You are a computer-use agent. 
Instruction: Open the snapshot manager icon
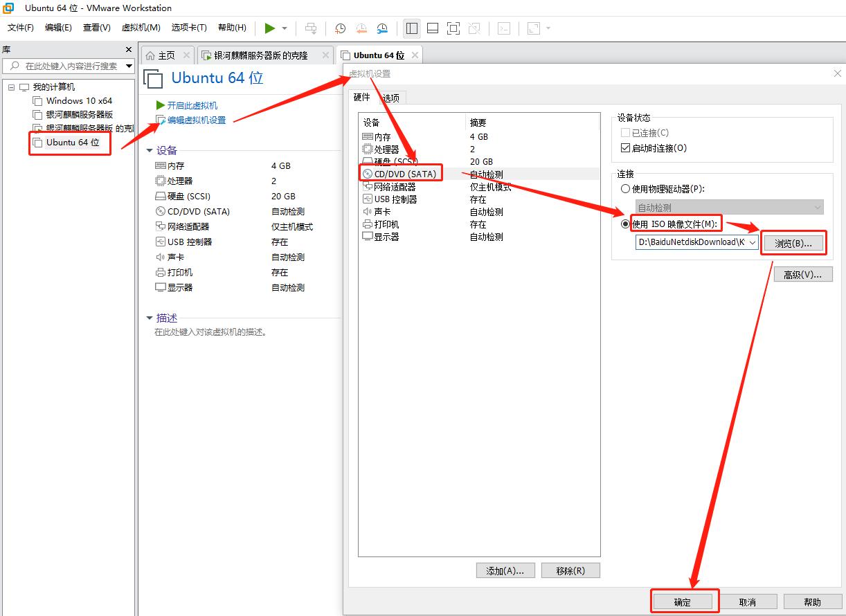point(382,28)
